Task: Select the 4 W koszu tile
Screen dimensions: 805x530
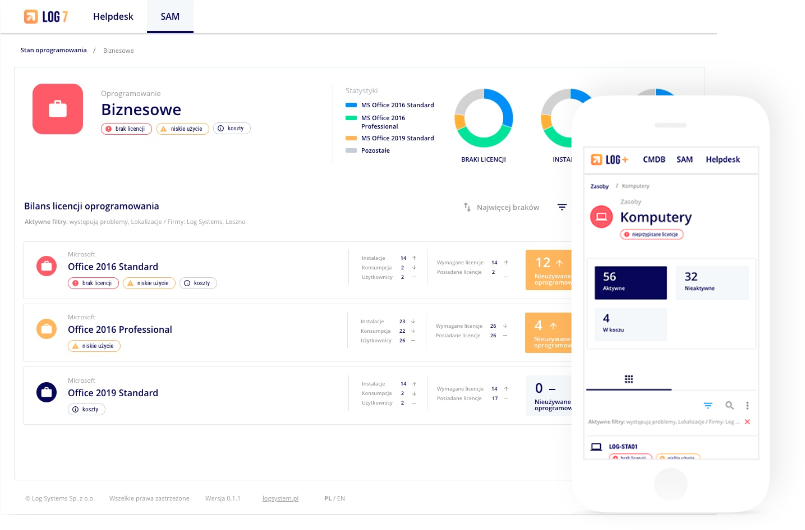Action: (631, 325)
